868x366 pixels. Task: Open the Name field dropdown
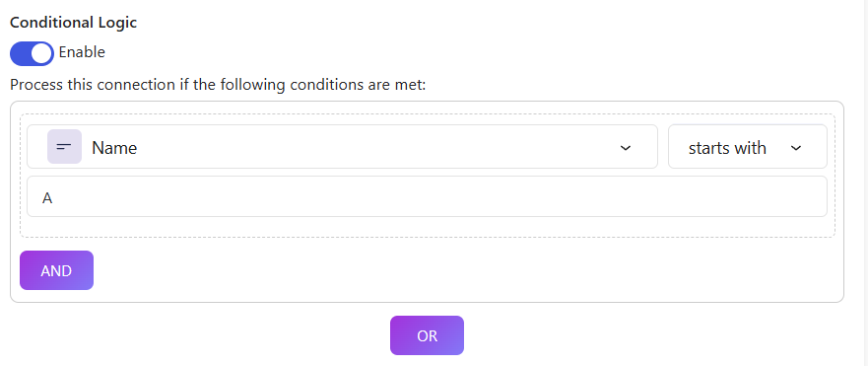342,146
